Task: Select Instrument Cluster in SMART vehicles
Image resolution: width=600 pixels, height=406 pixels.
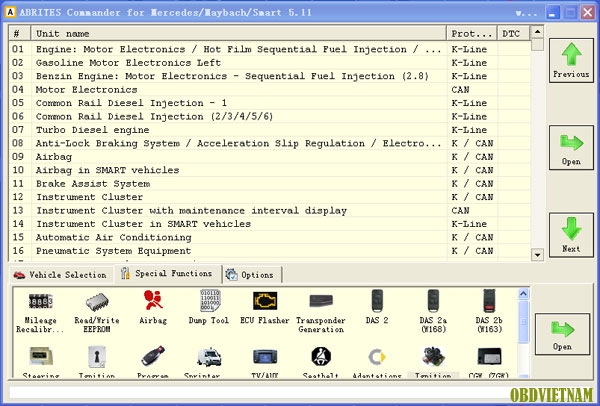Action: click(x=270, y=224)
